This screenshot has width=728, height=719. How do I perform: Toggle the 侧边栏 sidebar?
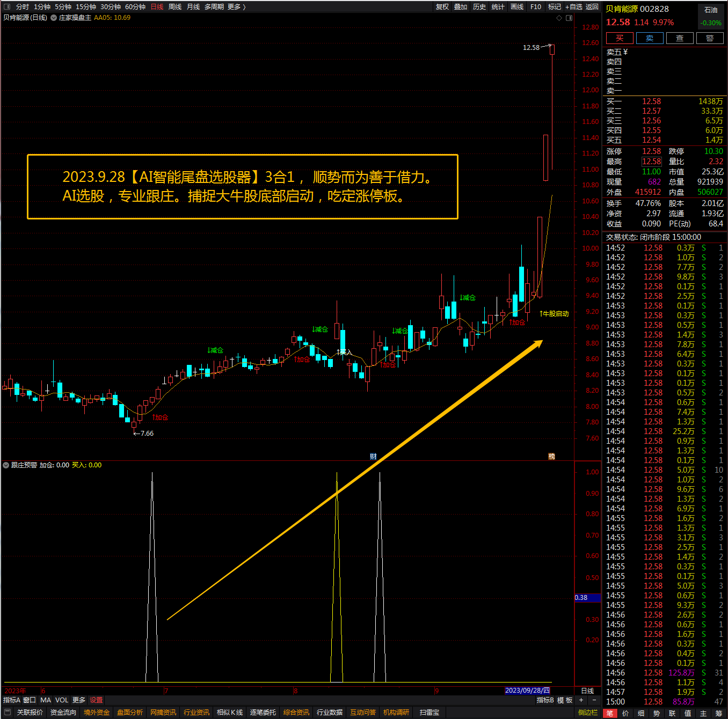point(588,713)
